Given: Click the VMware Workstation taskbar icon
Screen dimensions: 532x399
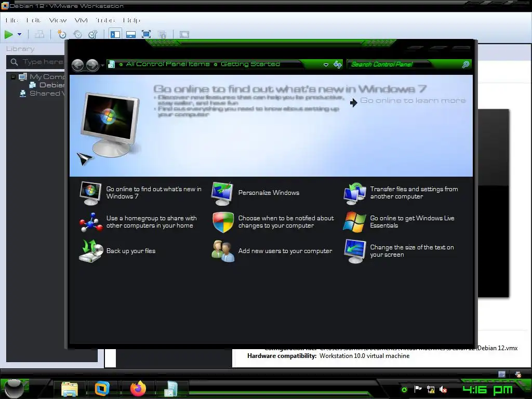Looking at the screenshot, I should click(x=102, y=389).
